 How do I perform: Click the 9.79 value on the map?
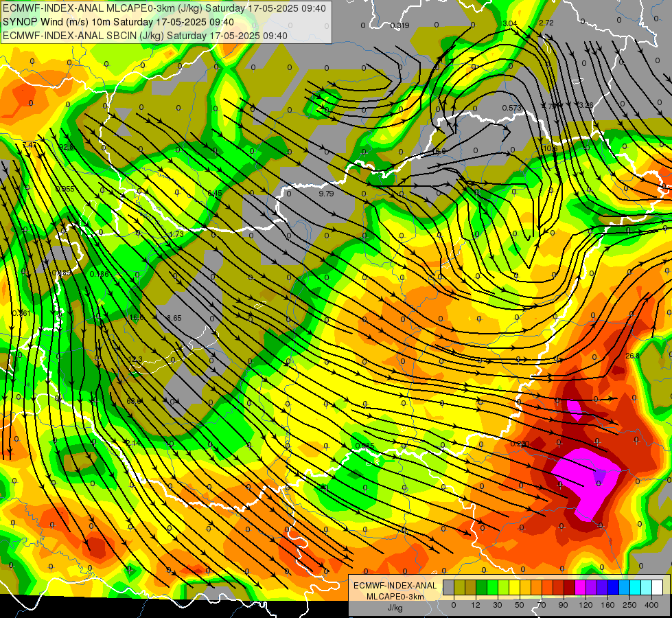(326, 194)
